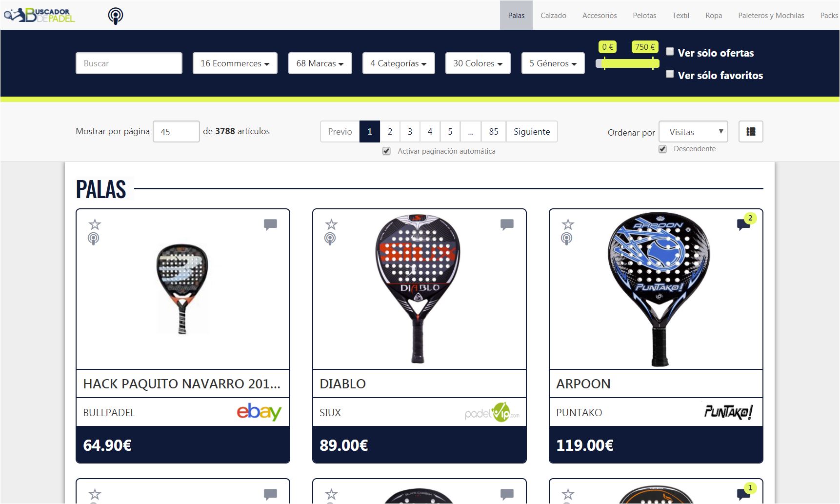This screenshot has height=504, width=840.
Task: Open comments on the Arpoon racket
Action: click(x=743, y=225)
